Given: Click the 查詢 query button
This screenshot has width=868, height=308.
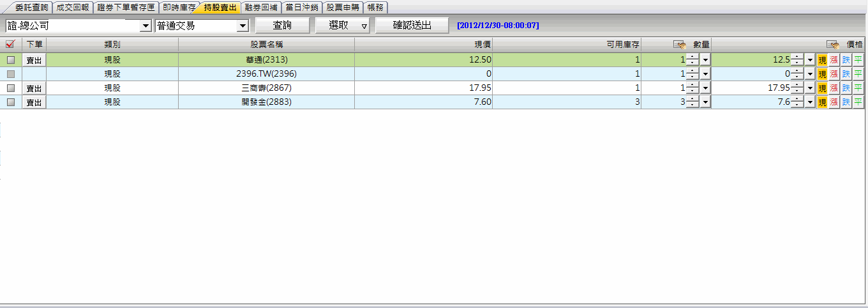Looking at the screenshot, I should [x=282, y=26].
